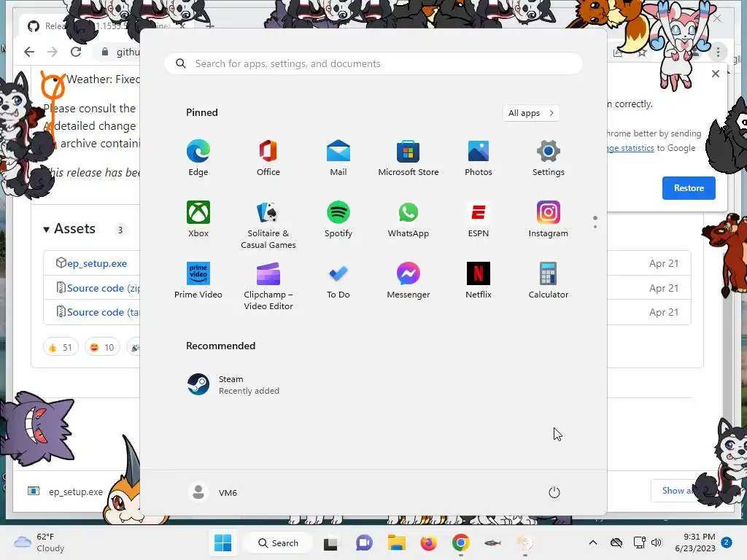Launch Firefox from the taskbar
The height and width of the screenshot is (560, 747).
[428, 542]
